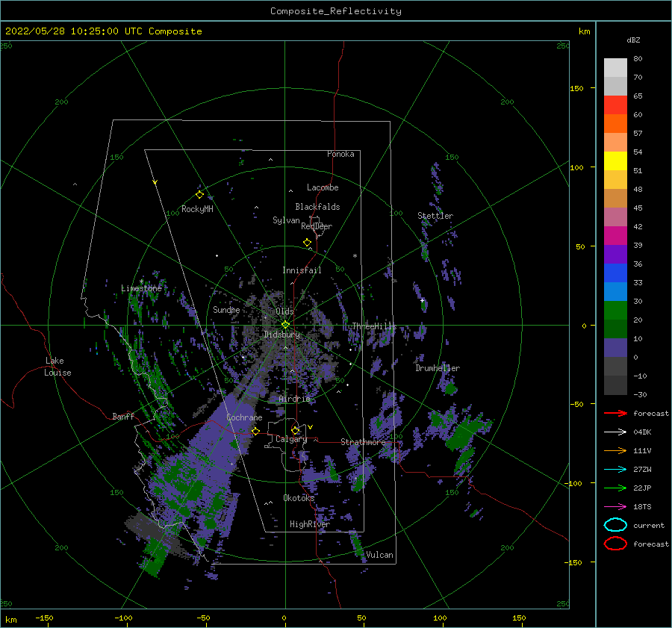Click the Okotoks city label

(299, 497)
